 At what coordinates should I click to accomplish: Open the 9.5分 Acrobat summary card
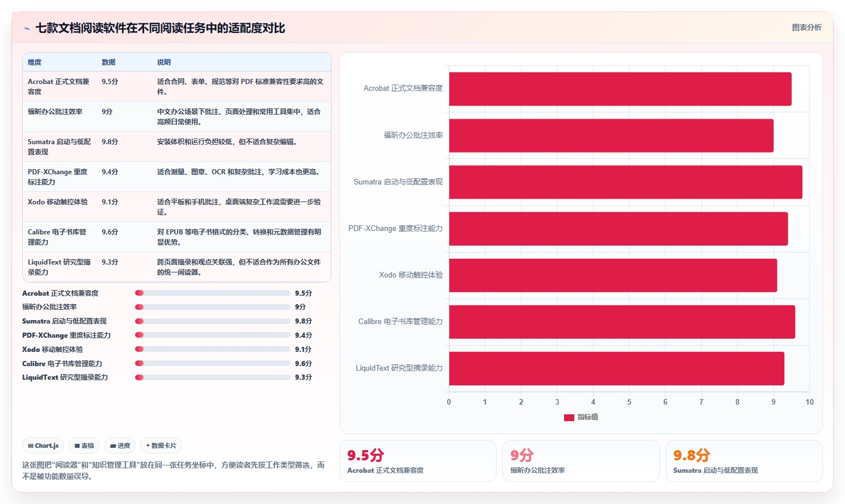[x=418, y=461]
